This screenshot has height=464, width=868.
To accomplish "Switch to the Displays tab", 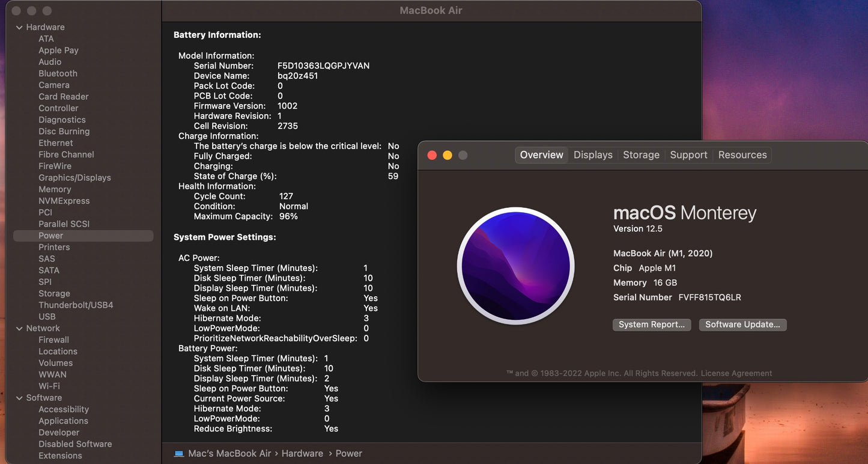I will coord(592,155).
